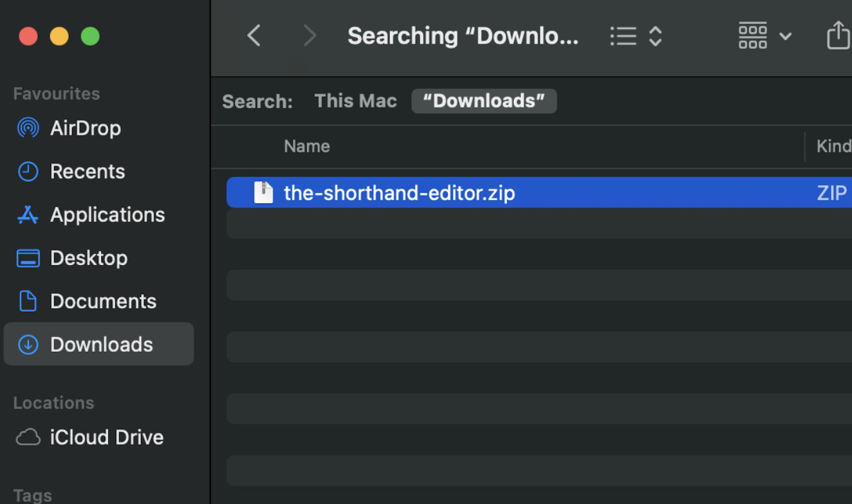852x504 pixels.
Task: Click the Searching Downloads title
Action: [463, 35]
